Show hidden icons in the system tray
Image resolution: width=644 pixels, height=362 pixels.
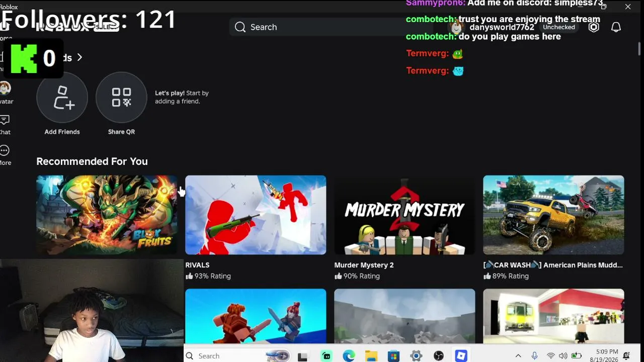(x=518, y=356)
